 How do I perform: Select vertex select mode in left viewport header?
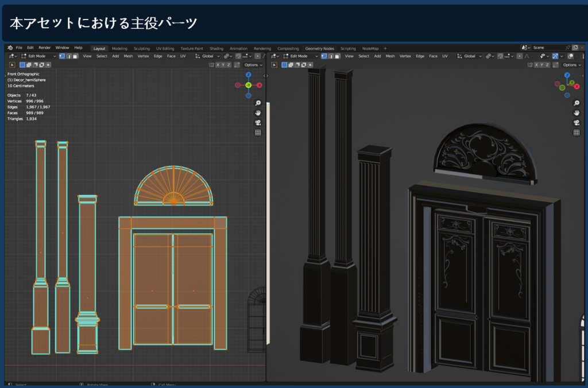62,56
